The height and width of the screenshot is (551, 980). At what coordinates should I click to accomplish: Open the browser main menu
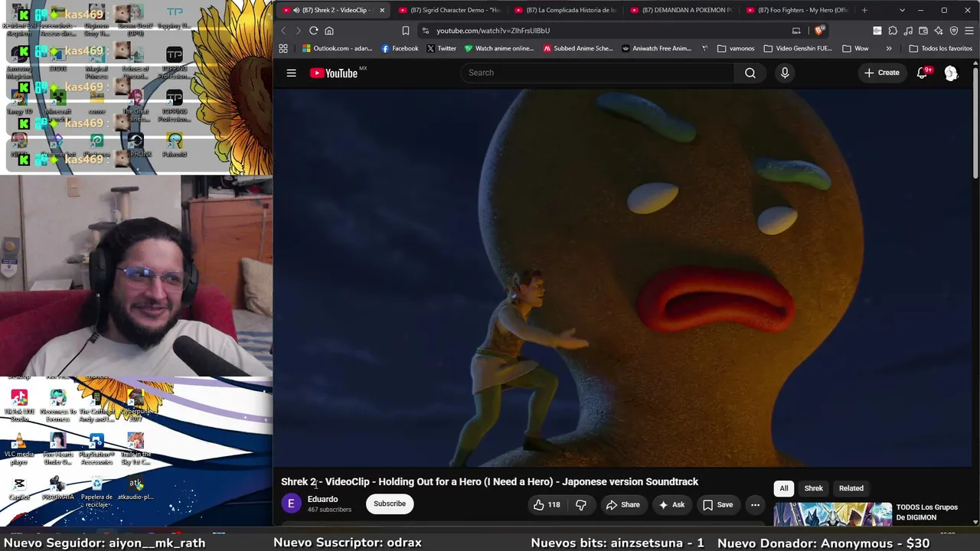(969, 31)
